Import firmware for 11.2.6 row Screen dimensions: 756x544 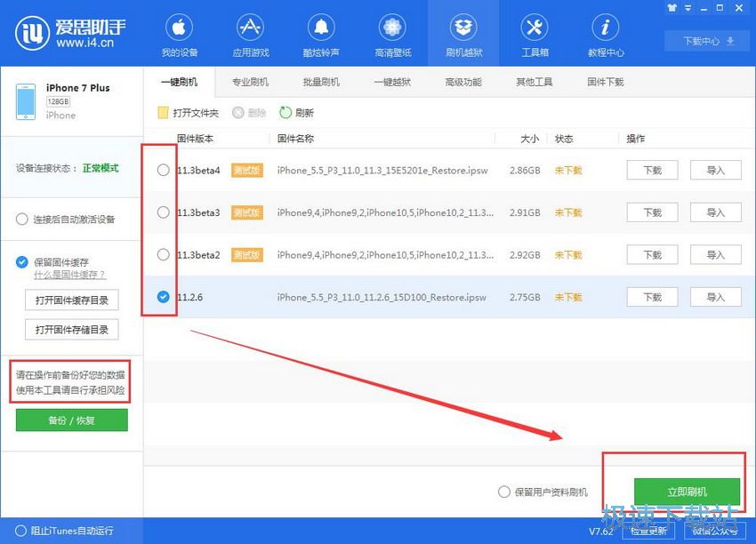pos(716,297)
